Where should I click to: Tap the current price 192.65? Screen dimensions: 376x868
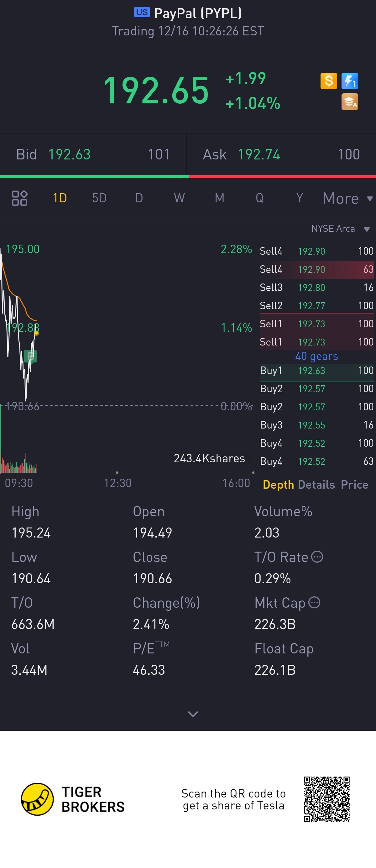point(156,90)
